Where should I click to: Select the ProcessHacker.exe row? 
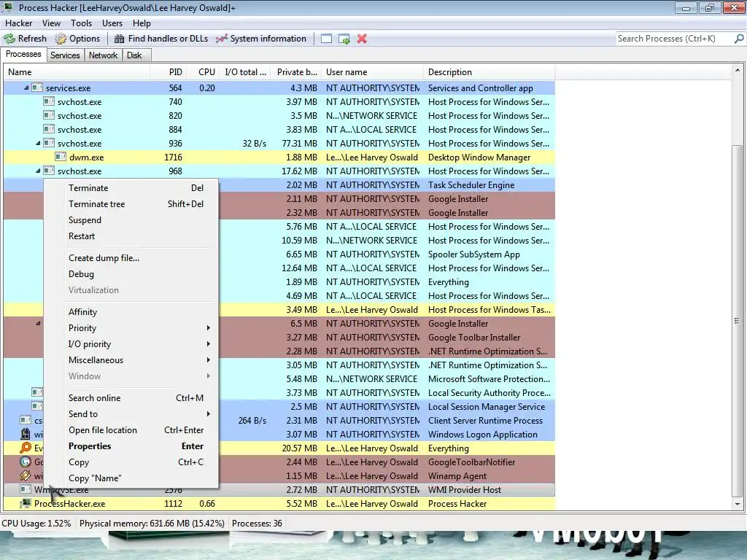pos(279,504)
